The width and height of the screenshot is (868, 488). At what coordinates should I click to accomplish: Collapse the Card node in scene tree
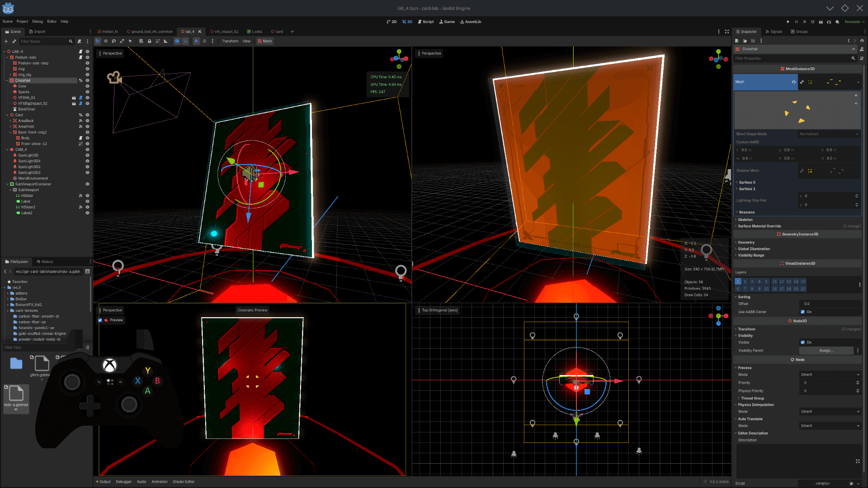7,115
